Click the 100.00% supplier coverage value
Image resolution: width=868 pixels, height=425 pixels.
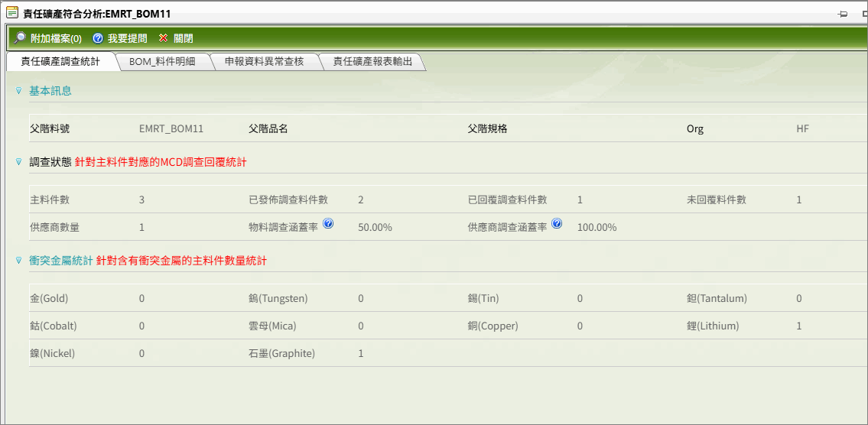pos(597,228)
